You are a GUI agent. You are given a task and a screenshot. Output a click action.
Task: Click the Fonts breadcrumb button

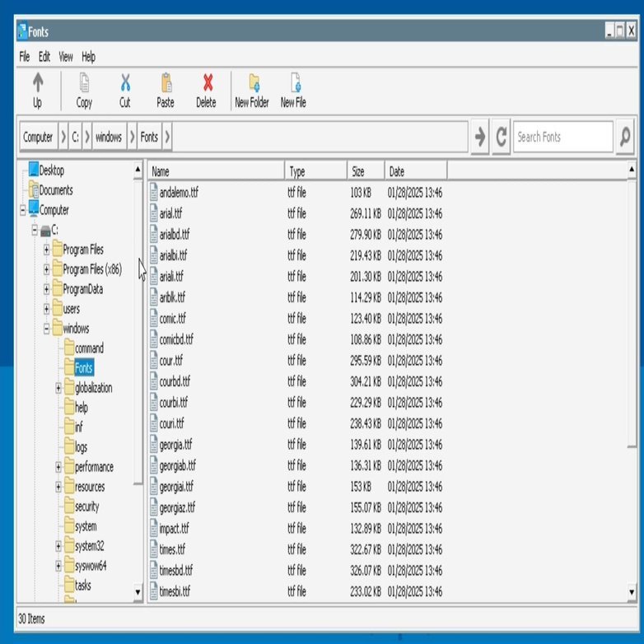(x=149, y=137)
